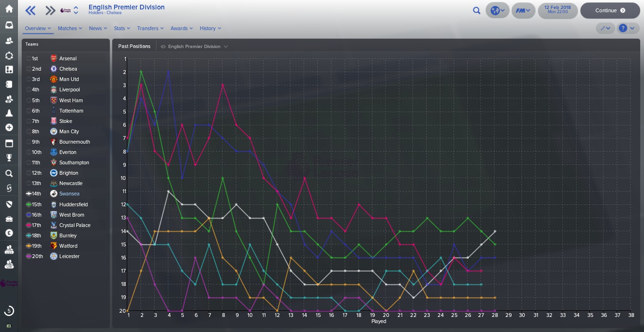The height and width of the screenshot is (332, 644).
Task: Toggle the 19th place Watford orange marker
Action: 29,246
